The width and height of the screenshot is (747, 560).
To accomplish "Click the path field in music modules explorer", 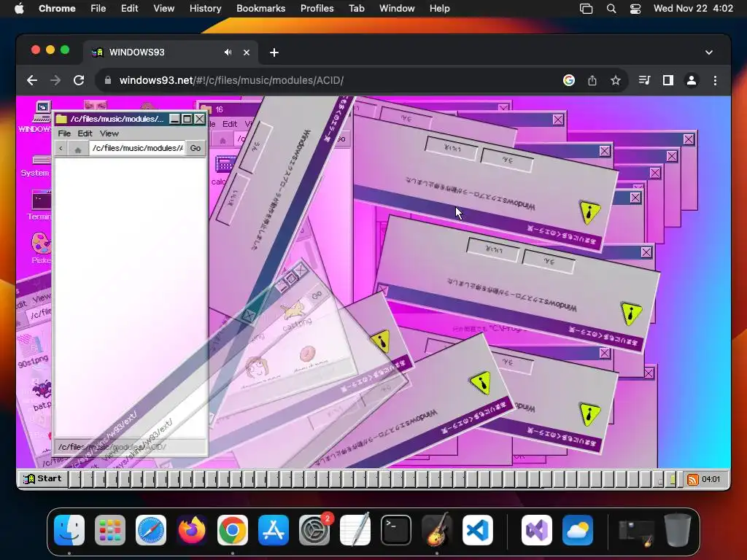I will point(137,148).
